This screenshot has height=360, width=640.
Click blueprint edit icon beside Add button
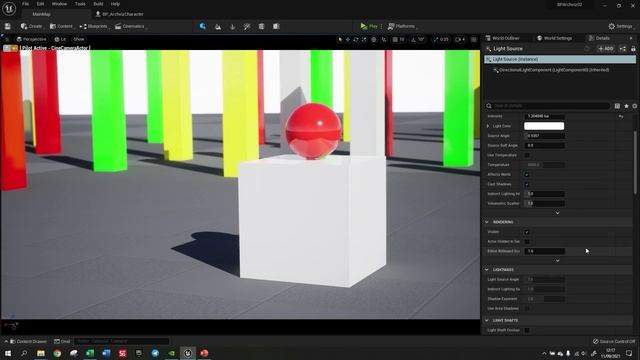[622, 49]
